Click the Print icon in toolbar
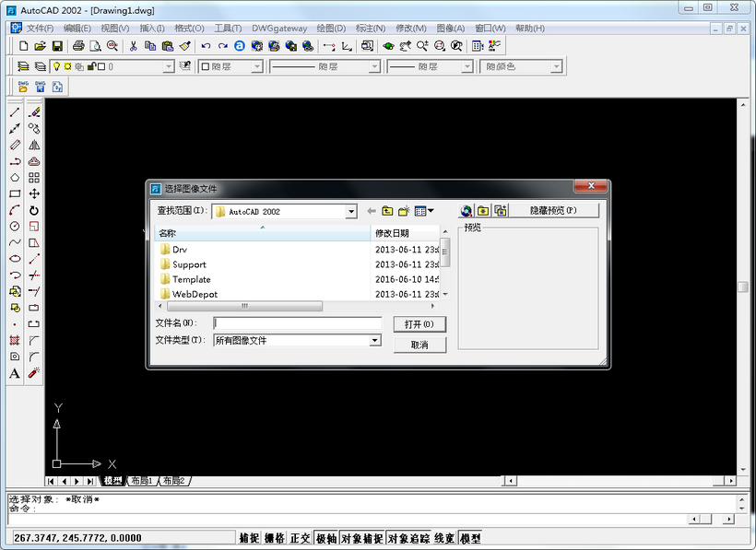The width and height of the screenshot is (756, 550). pos(78,46)
